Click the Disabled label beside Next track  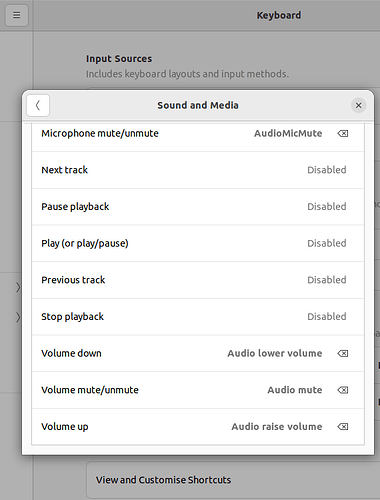coord(327,170)
